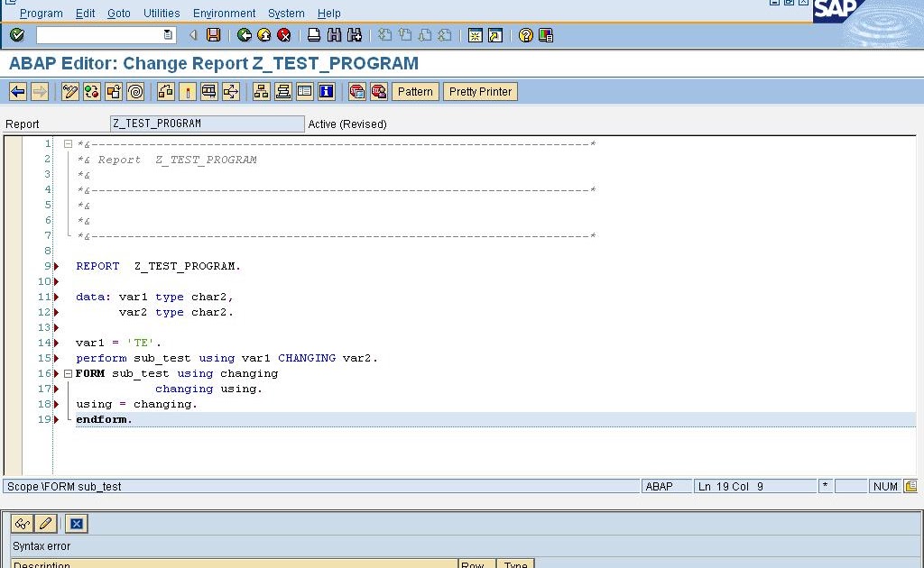Viewport: 924px width, 568px height.
Task: Collapse the FORM sub_test block on line 16
Action: tap(67, 373)
